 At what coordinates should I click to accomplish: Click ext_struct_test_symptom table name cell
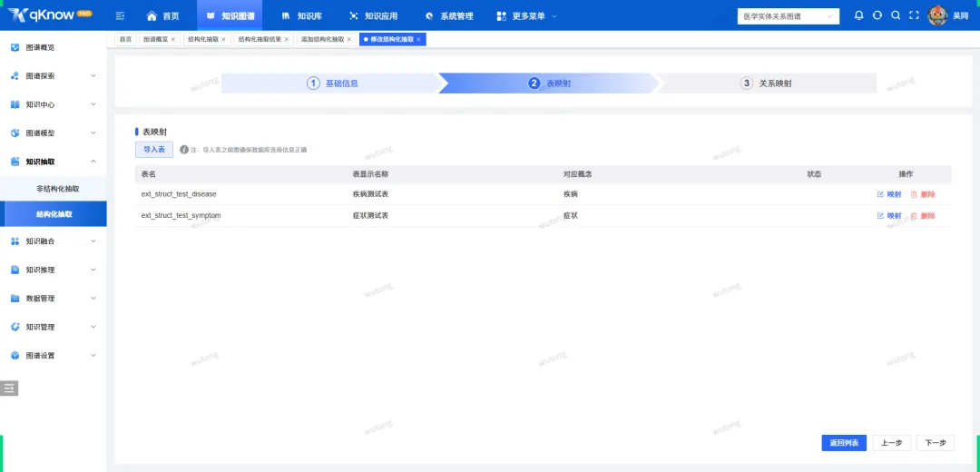pos(181,216)
